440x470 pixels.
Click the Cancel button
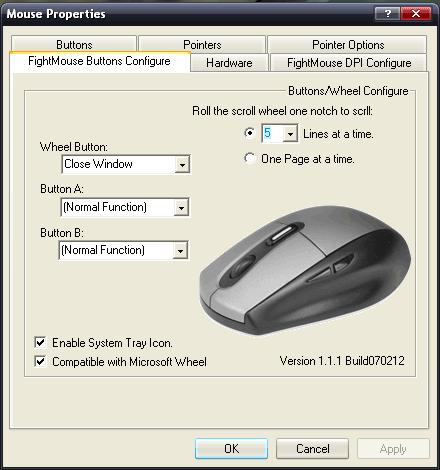(312, 448)
